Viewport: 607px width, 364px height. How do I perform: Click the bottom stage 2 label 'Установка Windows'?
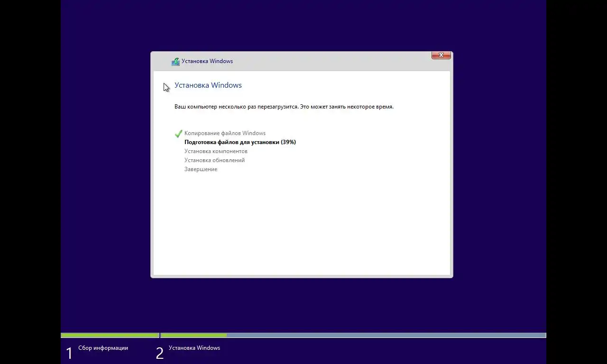pos(194,348)
